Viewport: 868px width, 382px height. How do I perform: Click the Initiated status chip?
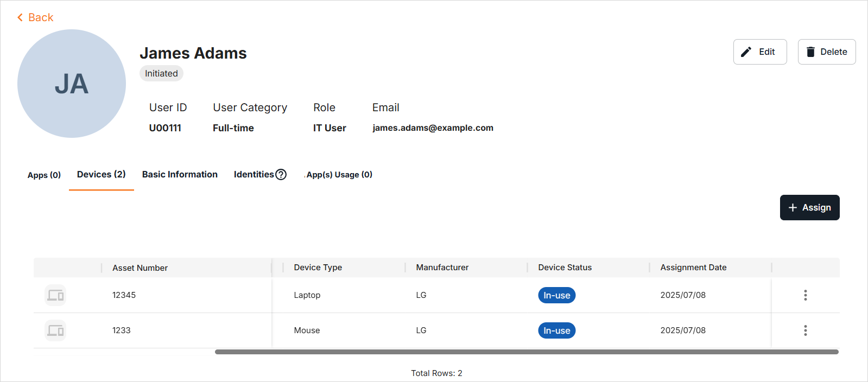click(x=161, y=74)
